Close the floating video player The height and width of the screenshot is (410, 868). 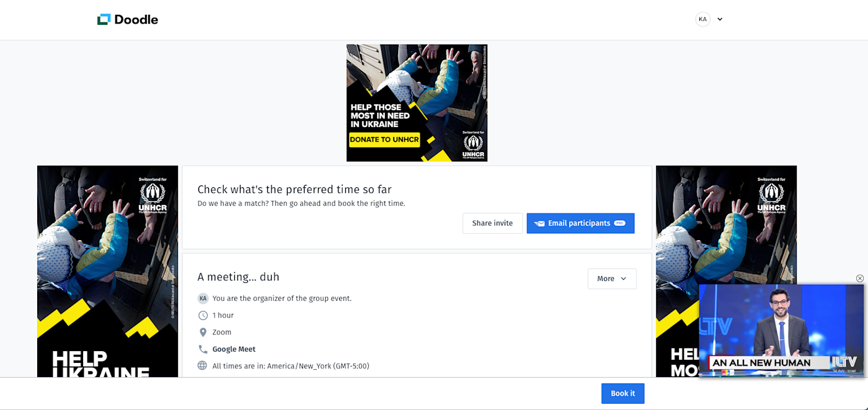click(x=859, y=279)
